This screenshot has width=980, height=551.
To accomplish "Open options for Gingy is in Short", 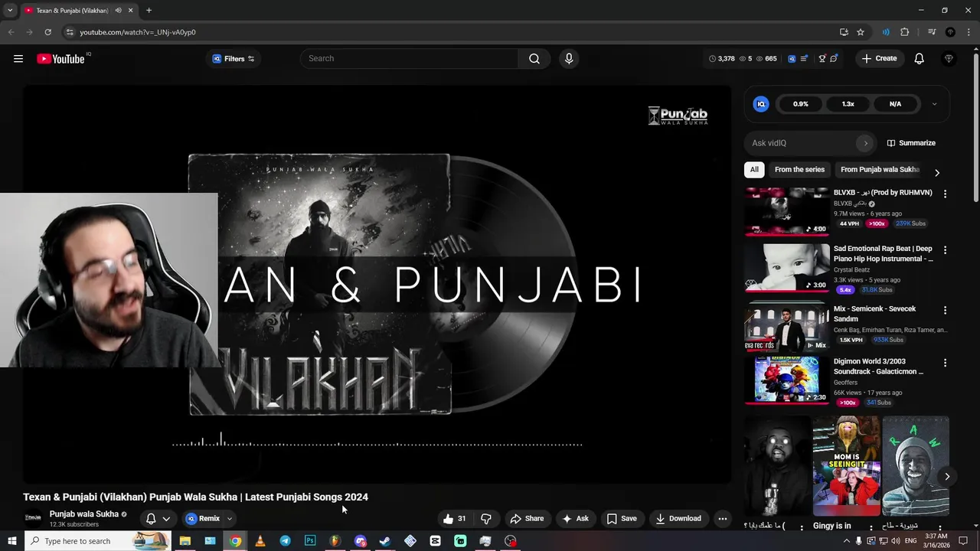I will pos(871,527).
